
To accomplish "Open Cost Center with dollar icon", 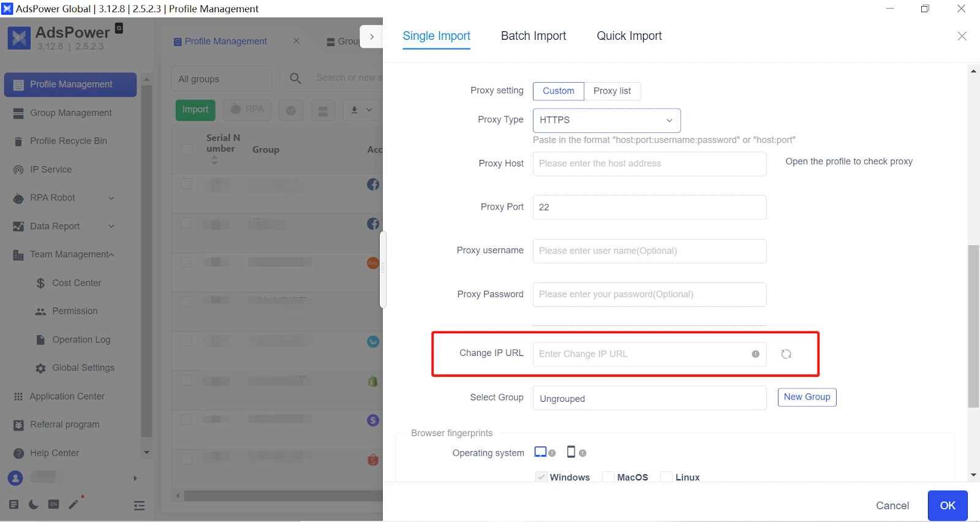I will 69,283.
